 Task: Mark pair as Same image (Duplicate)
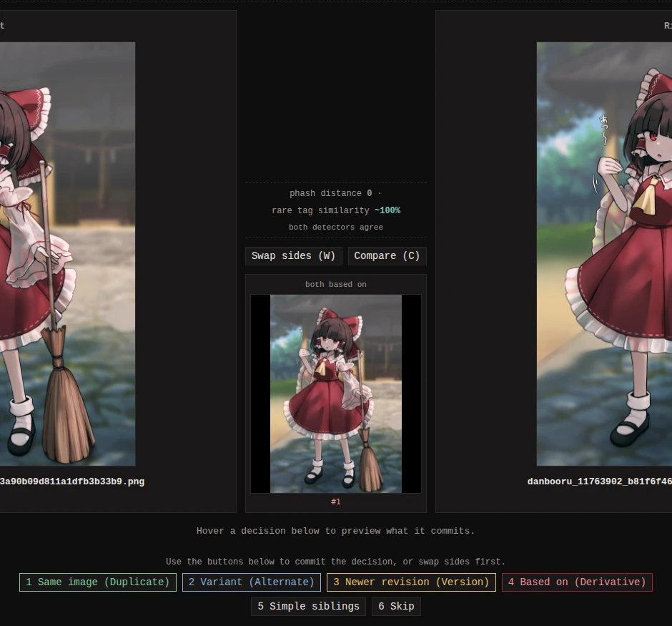point(98,582)
